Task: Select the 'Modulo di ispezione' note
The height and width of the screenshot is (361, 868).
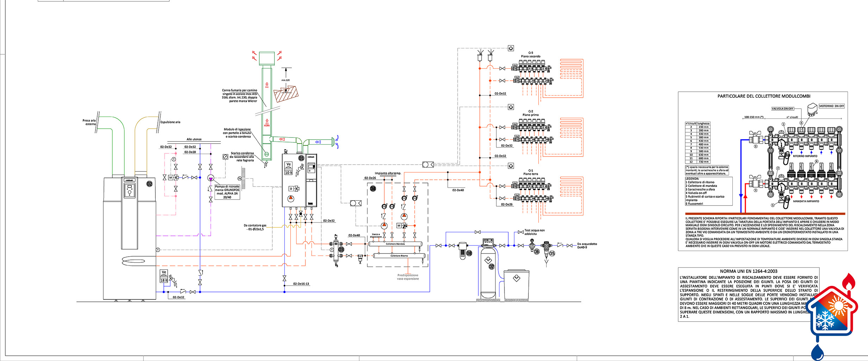Action: tap(237, 133)
